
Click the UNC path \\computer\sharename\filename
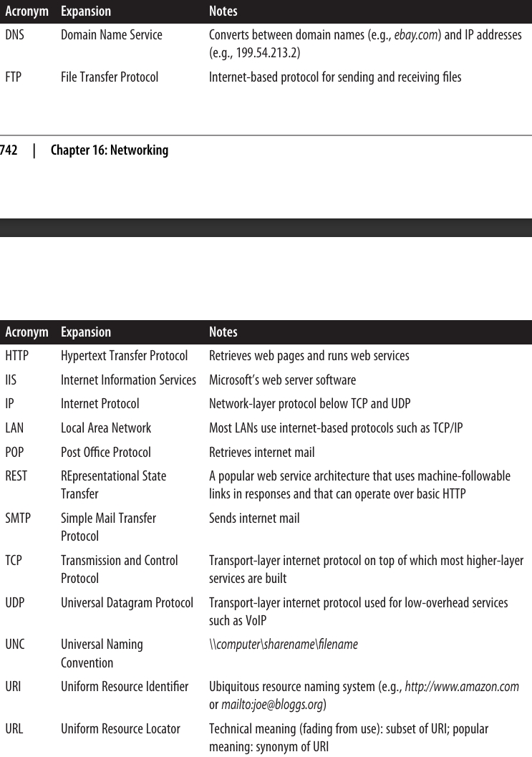click(x=284, y=645)
